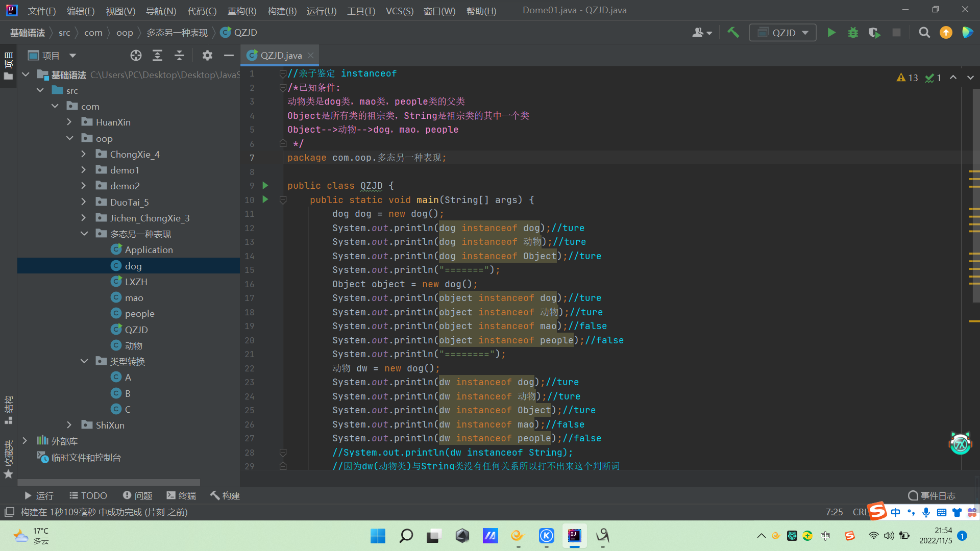Click Collapse All icon in project panel
The image size is (980, 551).
179,56
